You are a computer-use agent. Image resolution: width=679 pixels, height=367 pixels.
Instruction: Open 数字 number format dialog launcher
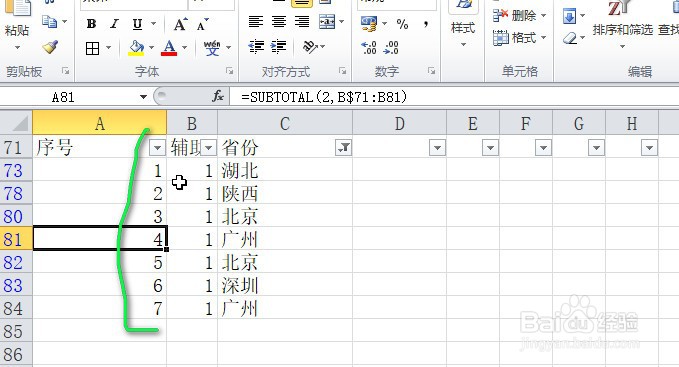(x=431, y=71)
